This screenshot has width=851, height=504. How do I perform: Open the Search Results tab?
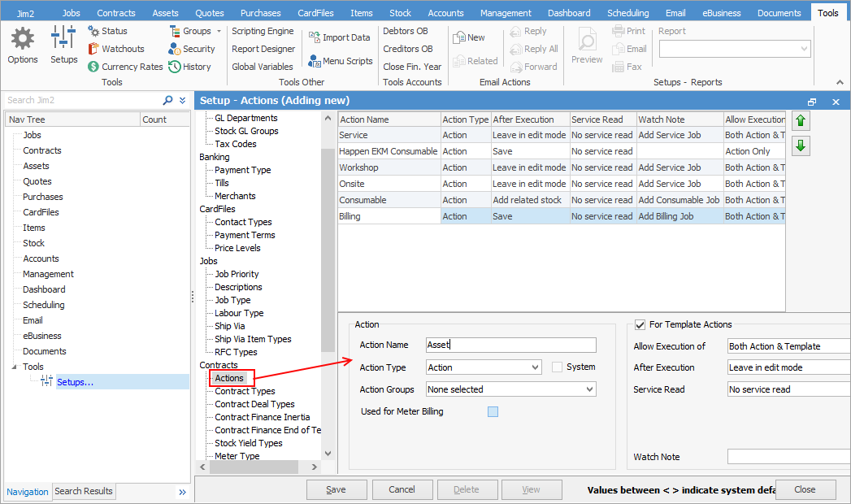pos(84,491)
